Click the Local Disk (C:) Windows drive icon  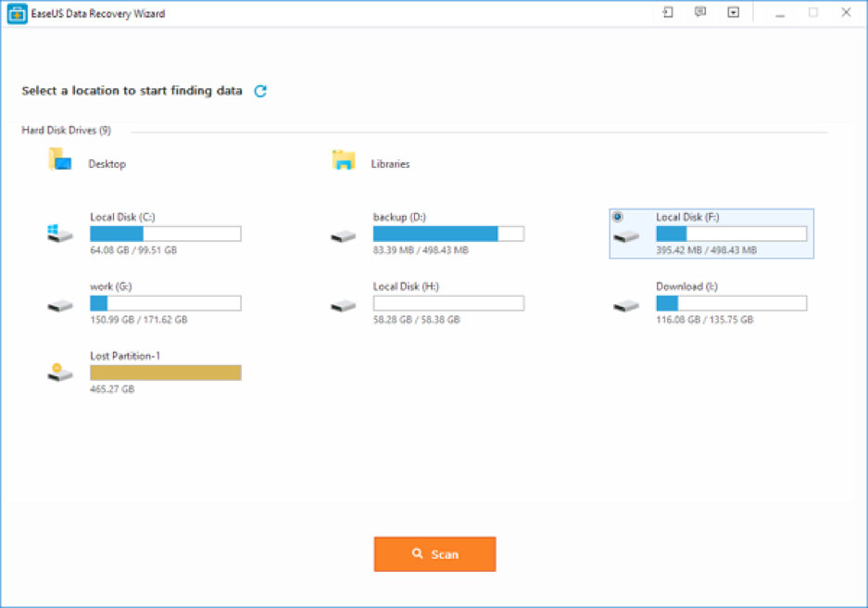coord(59,234)
